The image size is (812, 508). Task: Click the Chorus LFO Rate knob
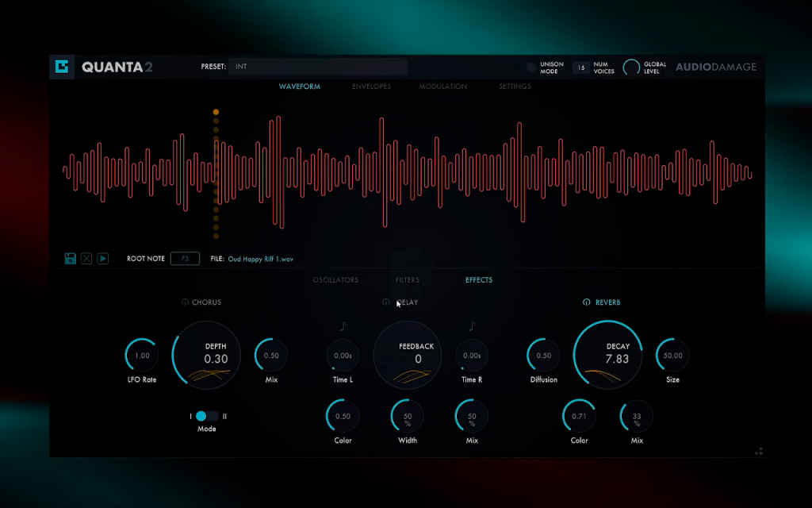tap(142, 355)
